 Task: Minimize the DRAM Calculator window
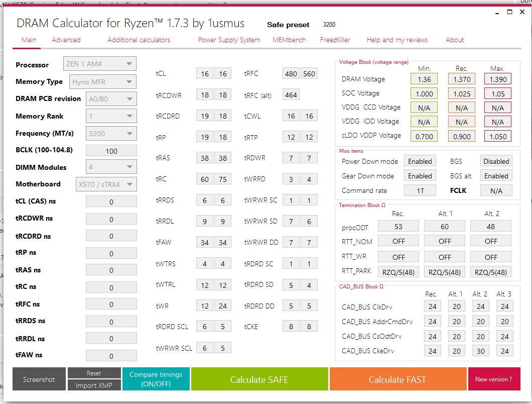497,13
